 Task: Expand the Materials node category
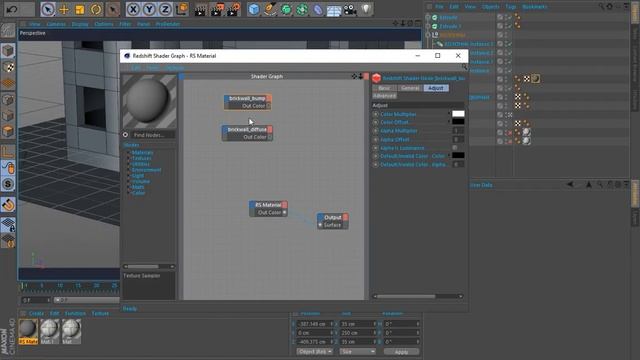[142, 152]
